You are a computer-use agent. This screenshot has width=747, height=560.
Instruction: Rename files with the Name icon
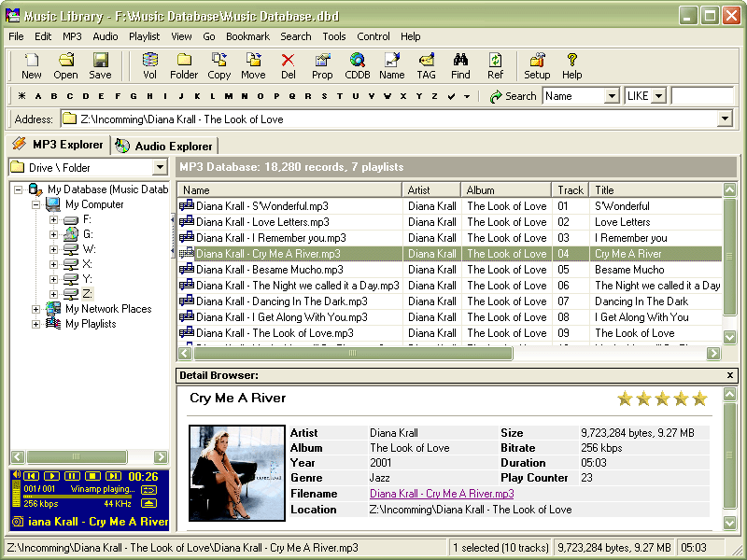pyautogui.click(x=391, y=65)
